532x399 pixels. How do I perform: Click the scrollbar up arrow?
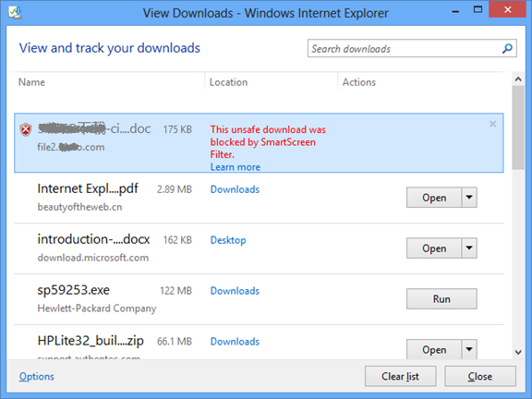tap(518, 79)
